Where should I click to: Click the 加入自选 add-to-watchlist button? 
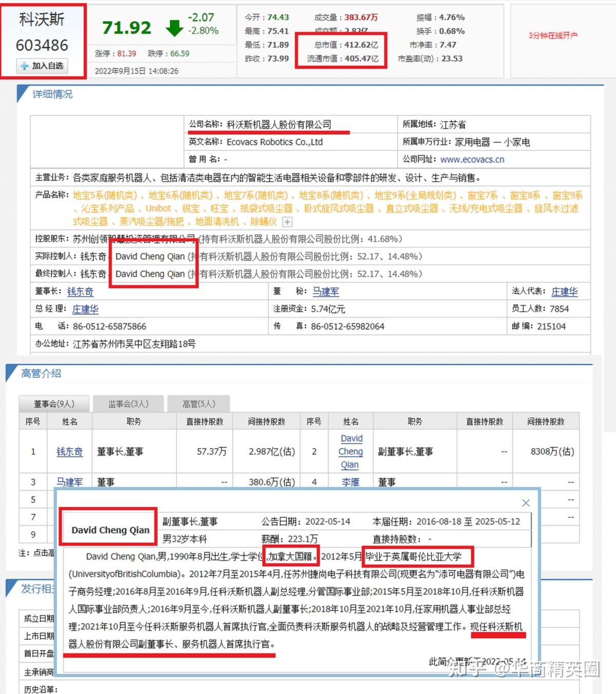tap(42, 66)
